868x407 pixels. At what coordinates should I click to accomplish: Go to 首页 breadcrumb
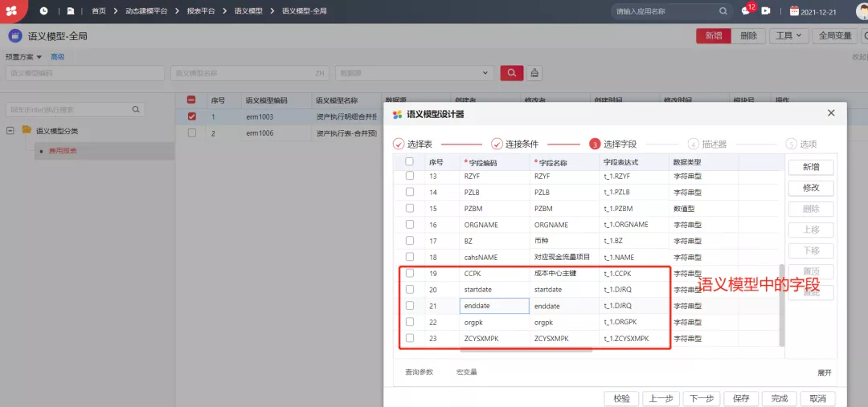pyautogui.click(x=99, y=10)
